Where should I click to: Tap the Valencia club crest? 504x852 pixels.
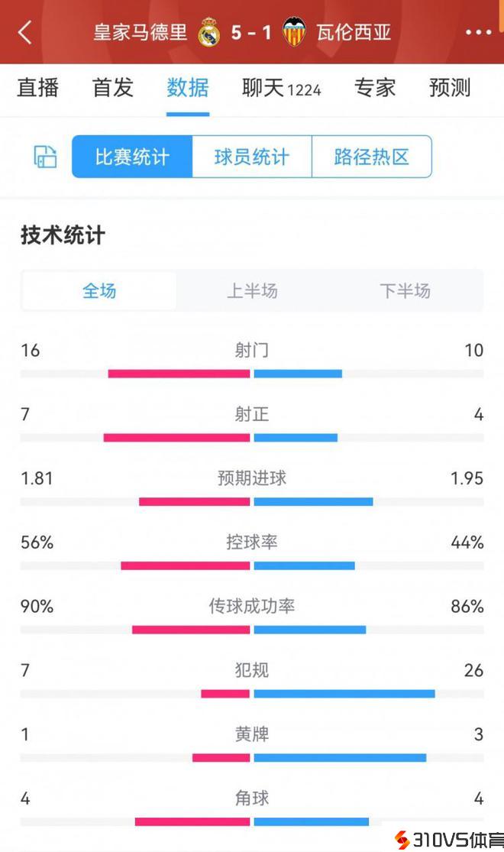click(x=294, y=33)
